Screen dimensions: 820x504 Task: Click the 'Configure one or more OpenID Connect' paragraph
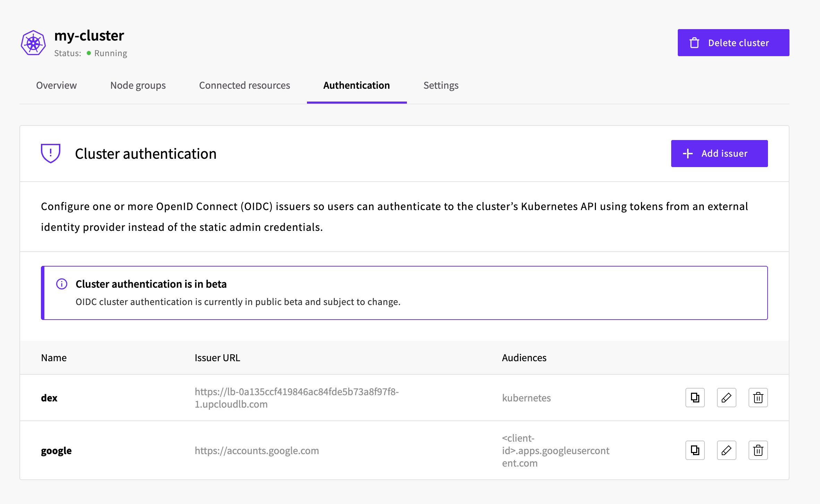394,217
